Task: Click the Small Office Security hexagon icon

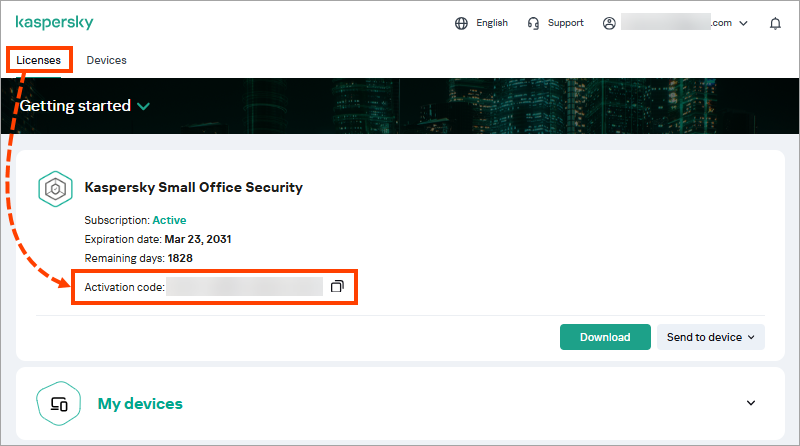Action: 54,188
